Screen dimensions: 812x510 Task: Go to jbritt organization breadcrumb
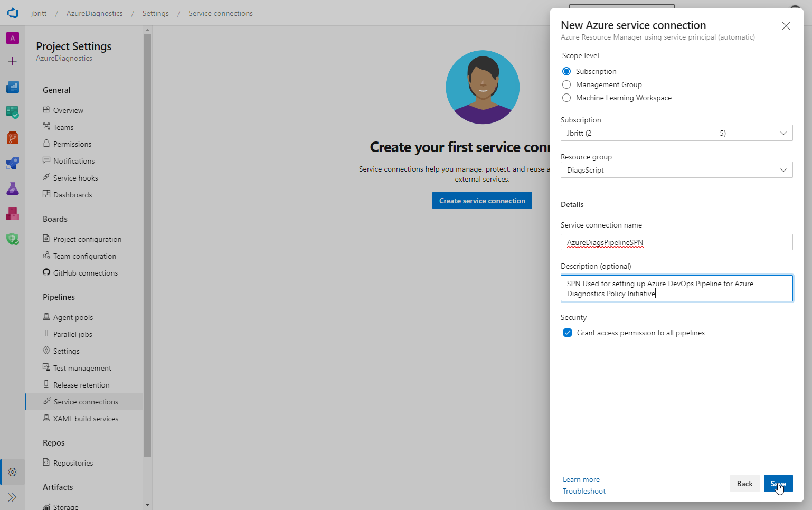tap(39, 13)
